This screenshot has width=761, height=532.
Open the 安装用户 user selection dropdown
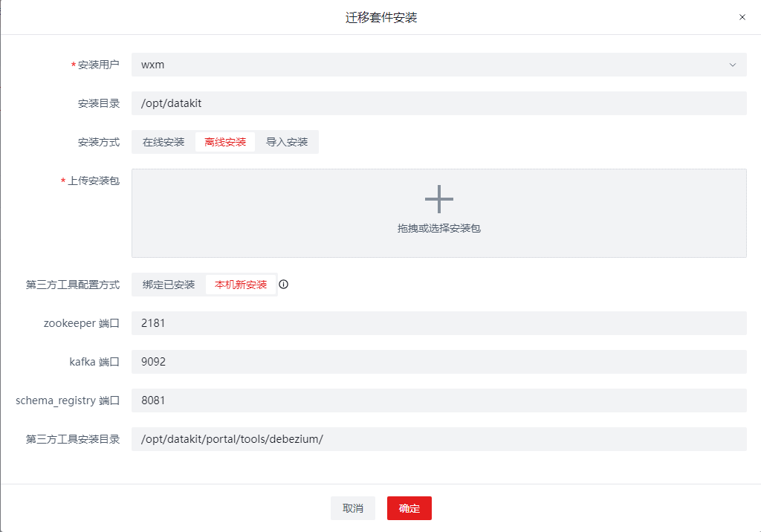438,65
